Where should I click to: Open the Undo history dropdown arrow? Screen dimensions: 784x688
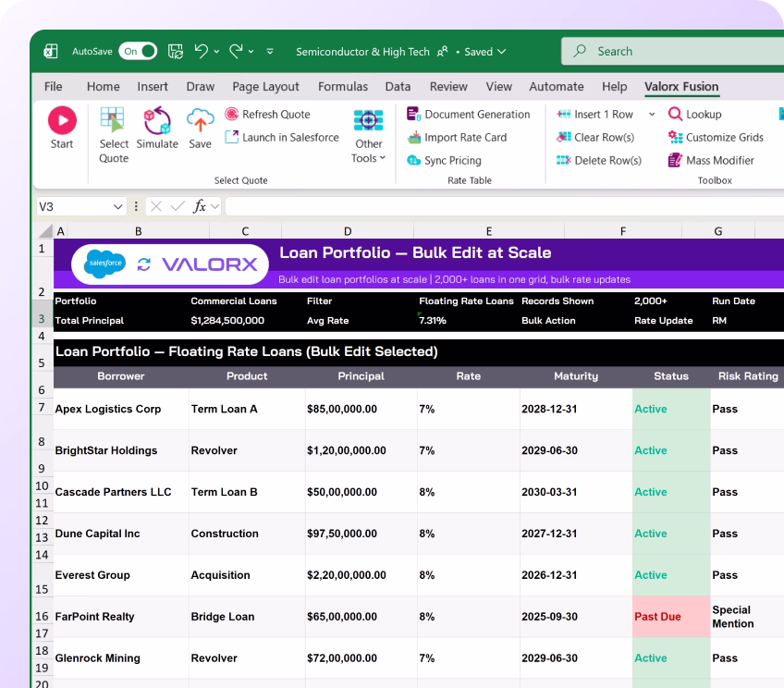point(216,52)
